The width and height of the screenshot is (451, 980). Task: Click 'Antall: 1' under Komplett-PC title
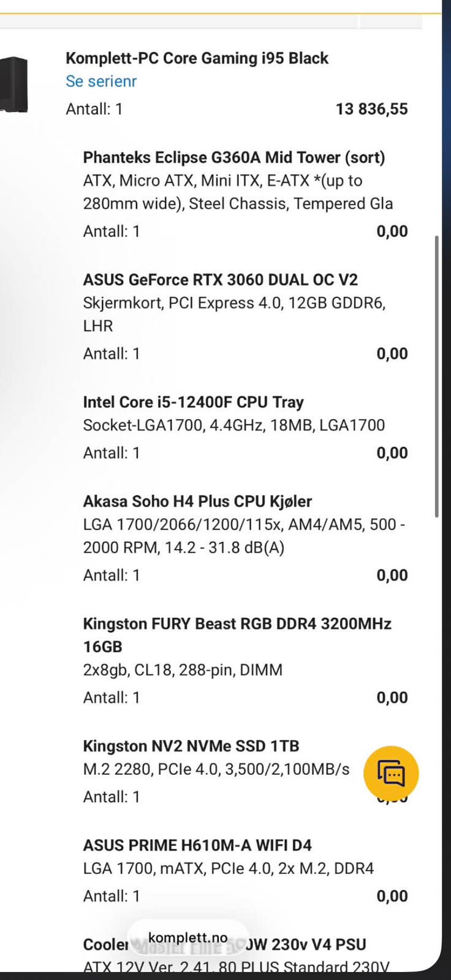click(x=94, y=109)
